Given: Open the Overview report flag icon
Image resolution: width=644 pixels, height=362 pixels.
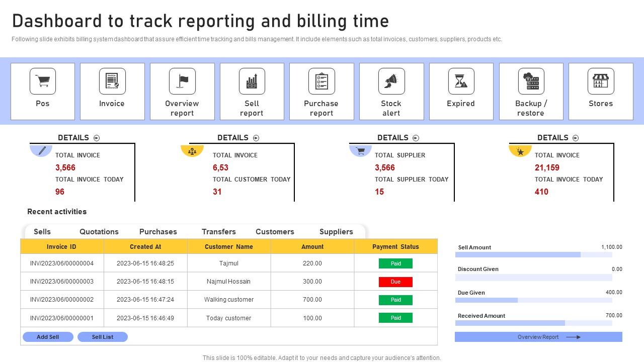Looking at the screenshot, I should (x=182, y=81).
